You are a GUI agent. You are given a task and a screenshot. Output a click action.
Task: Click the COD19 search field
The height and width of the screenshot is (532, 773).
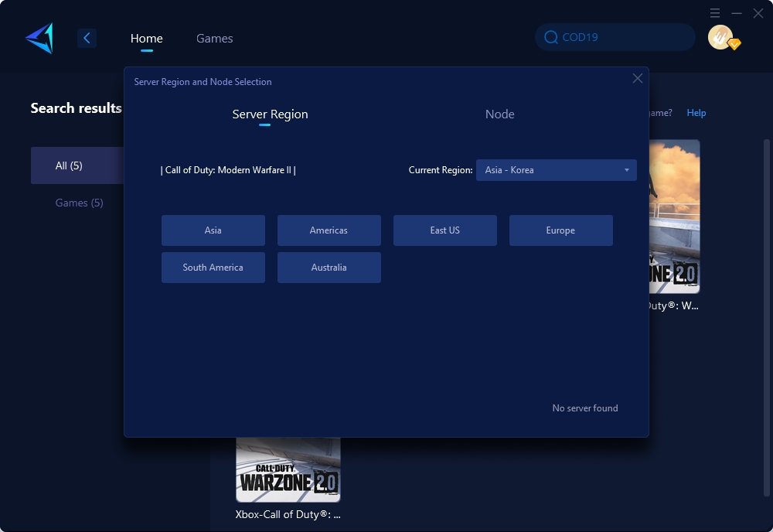[x=615, y=37]
